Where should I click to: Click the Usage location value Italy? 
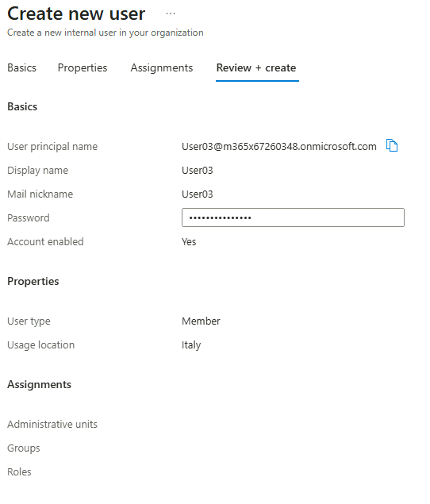(191, 345)
